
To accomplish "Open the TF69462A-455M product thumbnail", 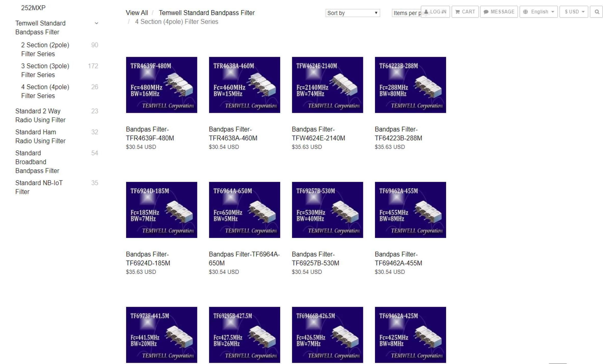I will tap(410, 210).
